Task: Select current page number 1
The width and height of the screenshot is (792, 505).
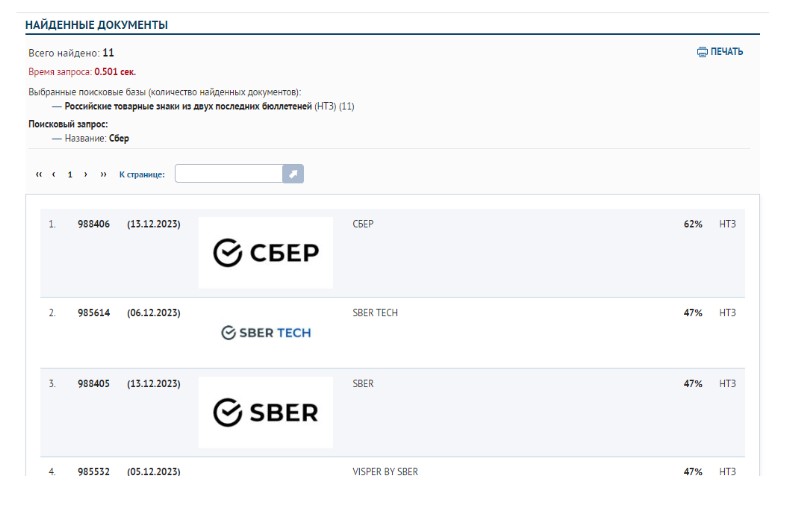Action: pos(70,174)
